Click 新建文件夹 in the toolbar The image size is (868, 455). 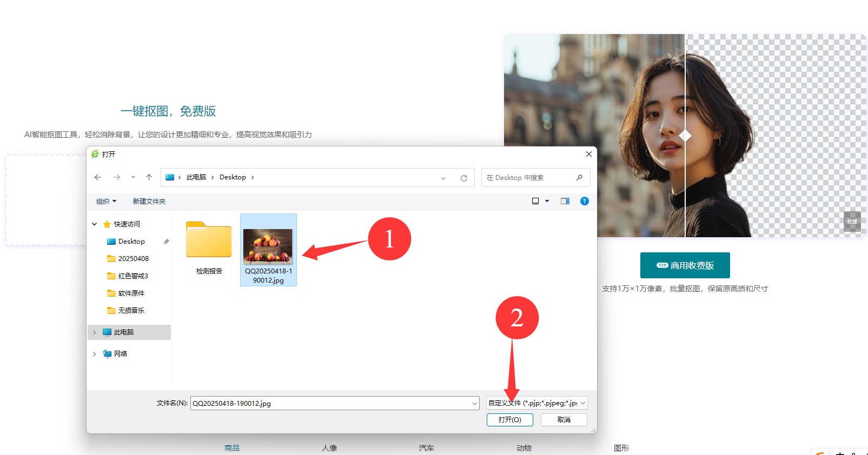(x=149, y=201)
